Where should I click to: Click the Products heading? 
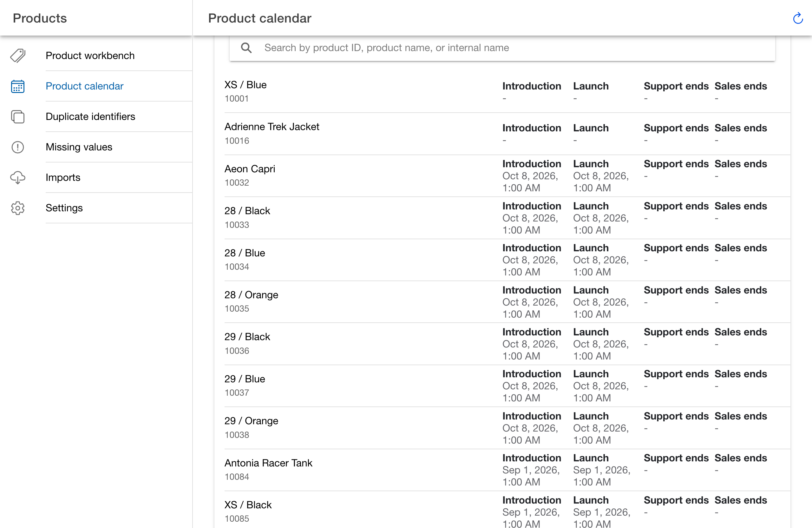pyautogui.click(x=40, y=18)
